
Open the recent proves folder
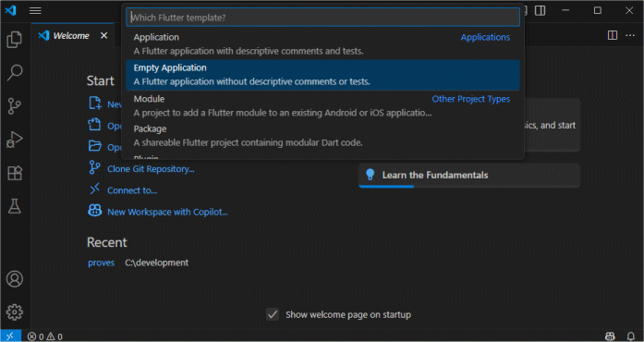tap(101, 263)
